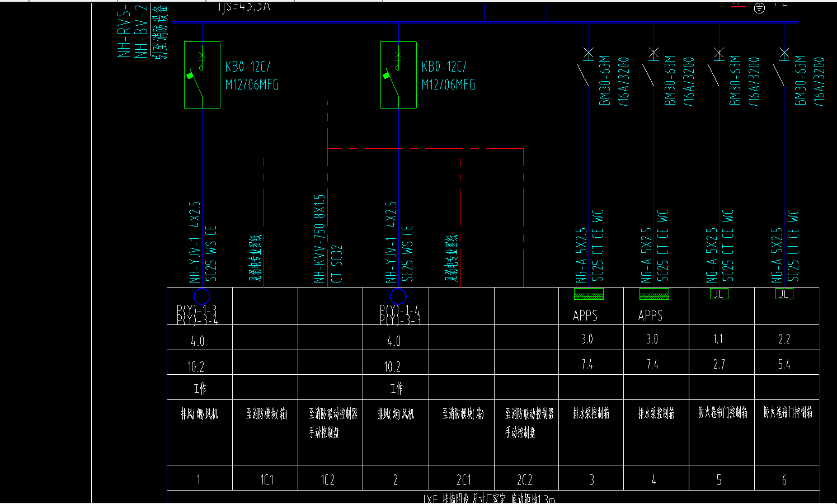Screen dimensions: 837x504
Task: Select circuit number 2C2
Action: coord(524,480)
